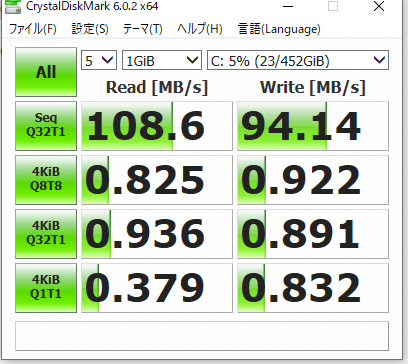Select the Seq read result 108.6
The height and width of the screenshot is (364, 408).
157,126
